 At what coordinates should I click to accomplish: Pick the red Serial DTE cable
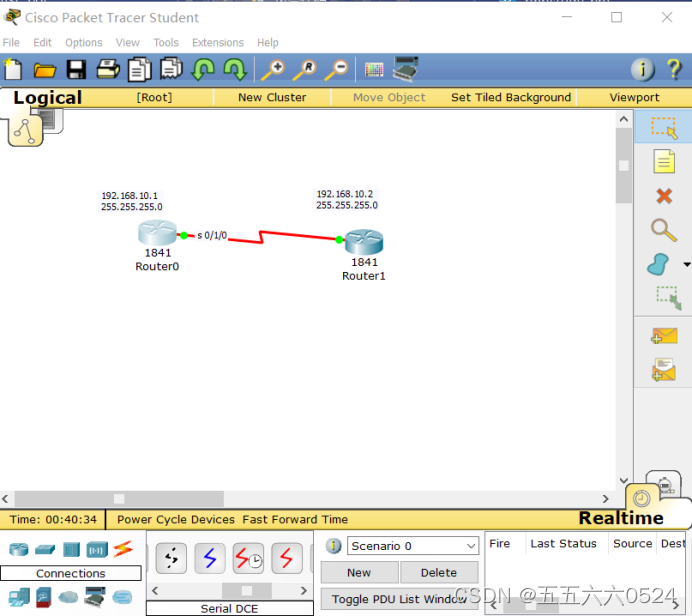286,559
